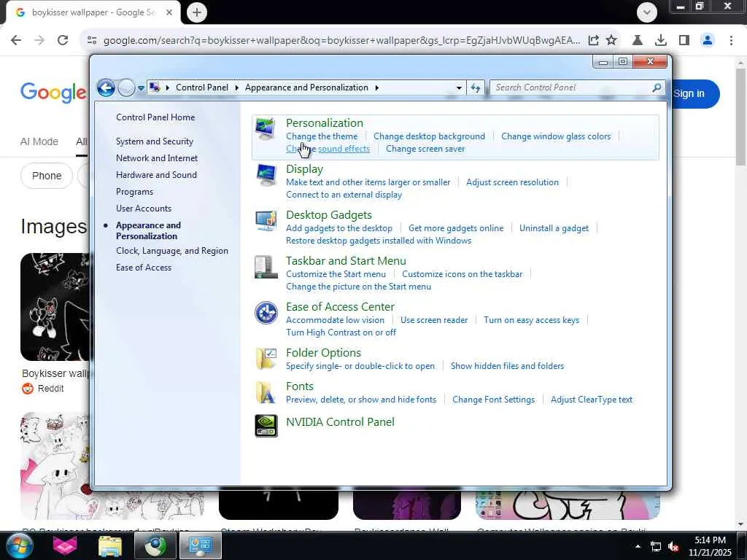
Task: Click Adjust screen resolution link
Action: [512, 182]
